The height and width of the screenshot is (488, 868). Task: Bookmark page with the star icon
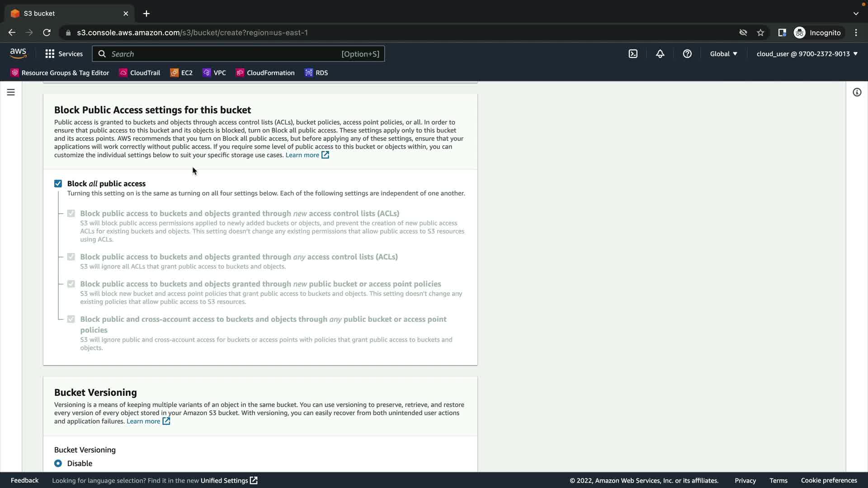pyautogui.click(x=760, y=33)
